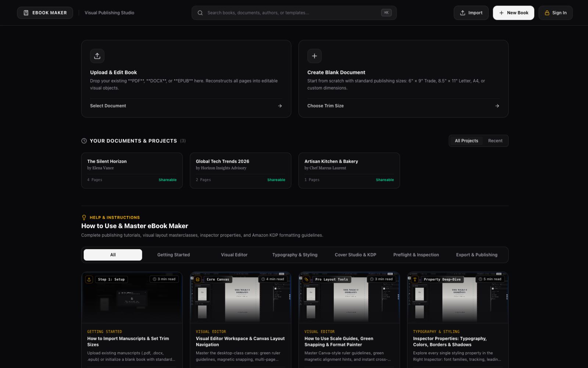Toggle to All Projects view
The image size is (588, 368).
pyautogui.click(x=466, y=141)
